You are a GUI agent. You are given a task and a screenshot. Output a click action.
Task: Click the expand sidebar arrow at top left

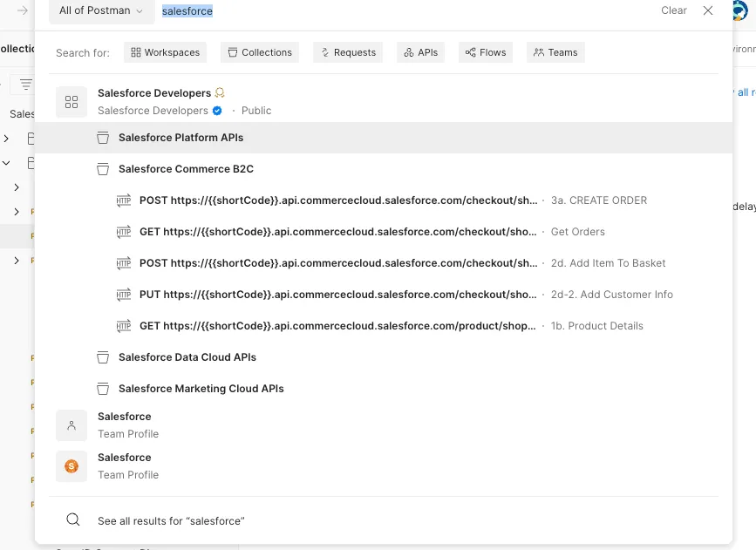click(22, 12)
